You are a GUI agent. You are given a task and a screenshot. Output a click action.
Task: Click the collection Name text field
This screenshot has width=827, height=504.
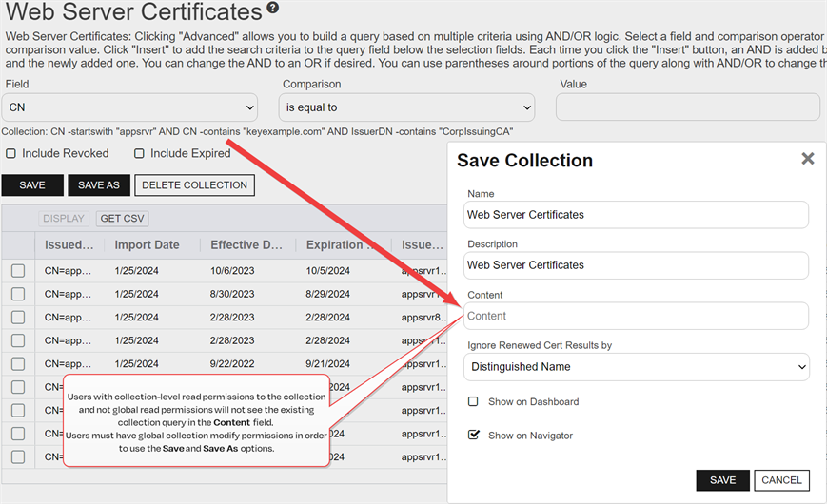coord(638,215)
